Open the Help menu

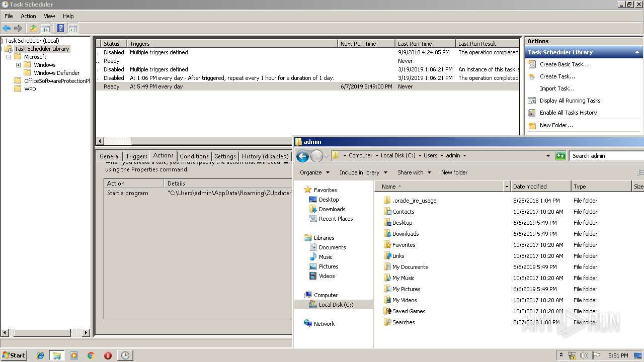pos(68,16)
